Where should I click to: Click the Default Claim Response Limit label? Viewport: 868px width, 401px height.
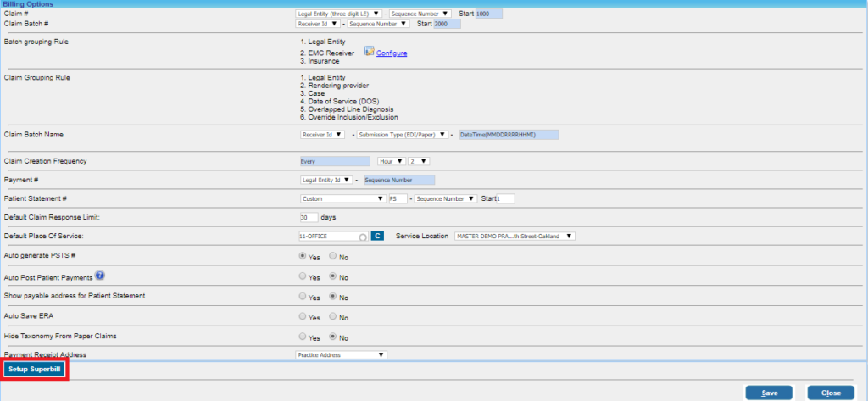[x=52, y=217]
